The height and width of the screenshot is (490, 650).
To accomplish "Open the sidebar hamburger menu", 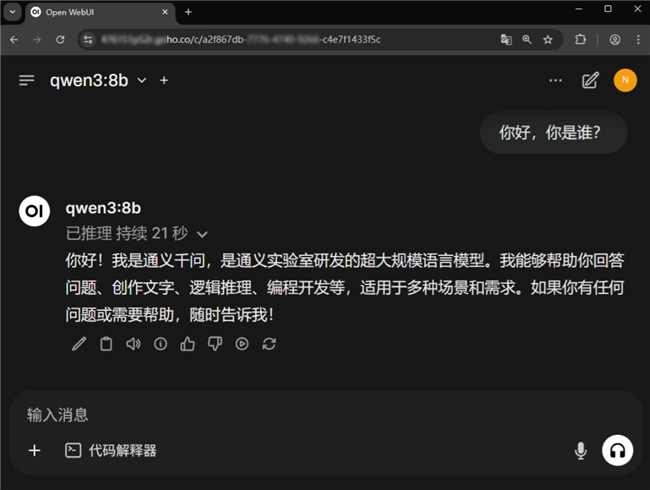I will (x=27, y=80).
